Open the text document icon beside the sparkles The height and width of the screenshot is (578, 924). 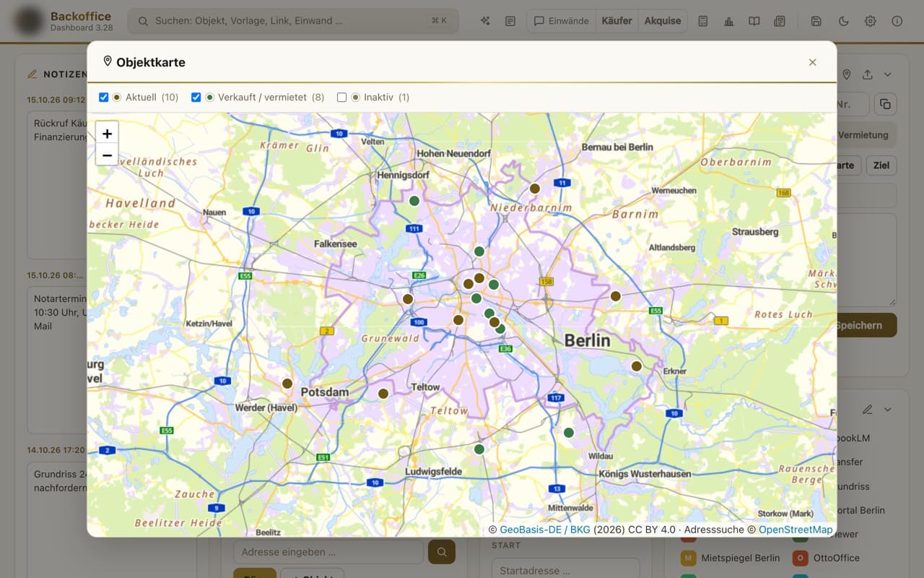coord(510,21)
